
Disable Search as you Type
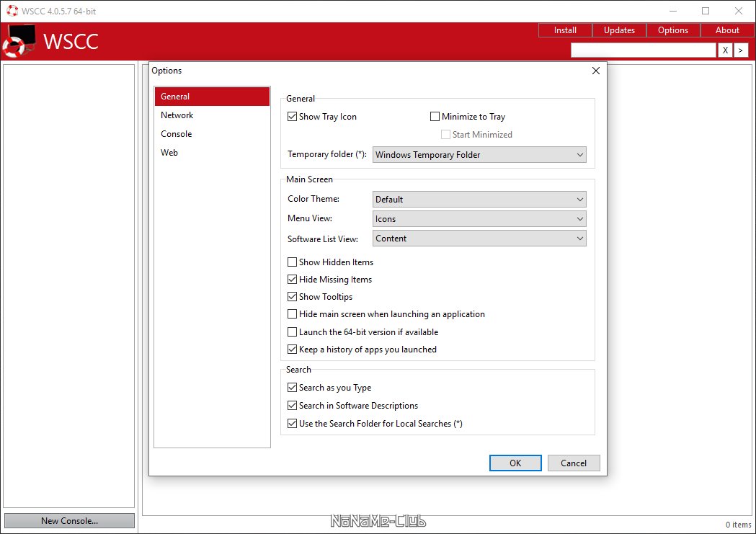292,388
